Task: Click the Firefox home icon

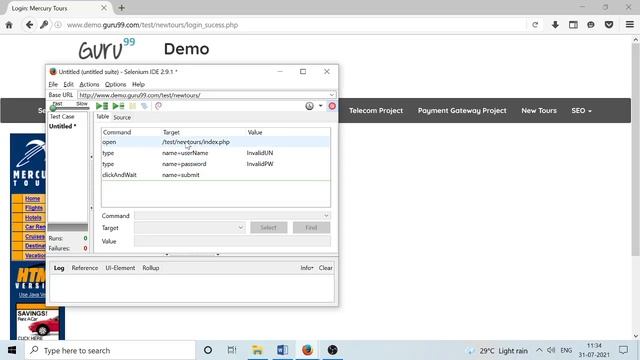Action: tap(9, 25)
